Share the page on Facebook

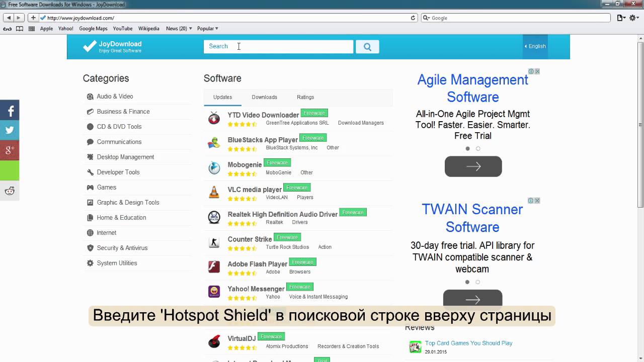(10, 110)
